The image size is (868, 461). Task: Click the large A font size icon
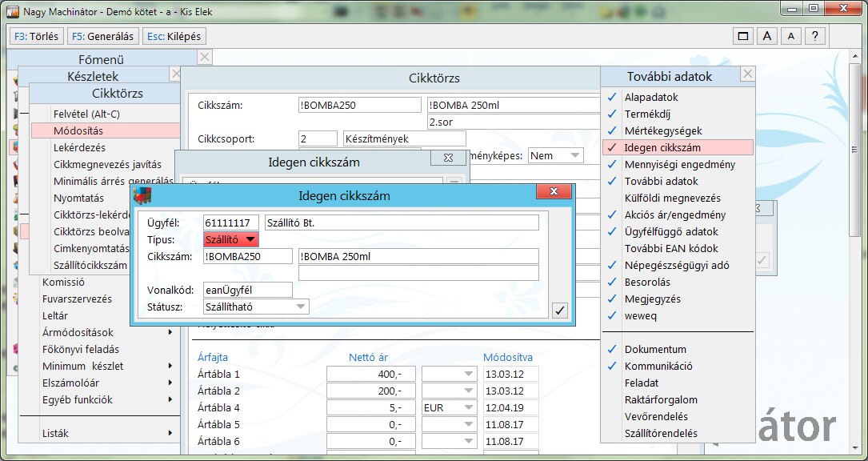[x=766, y=36]
